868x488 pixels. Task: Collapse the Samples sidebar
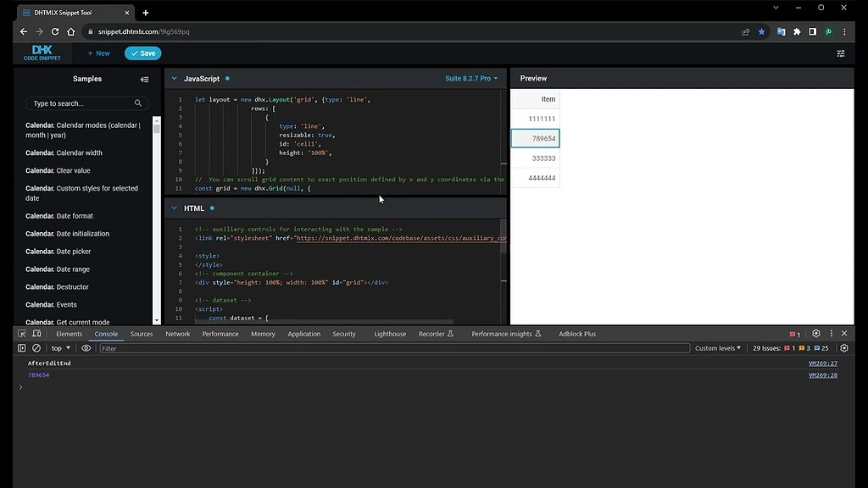(x=144, y=79)
